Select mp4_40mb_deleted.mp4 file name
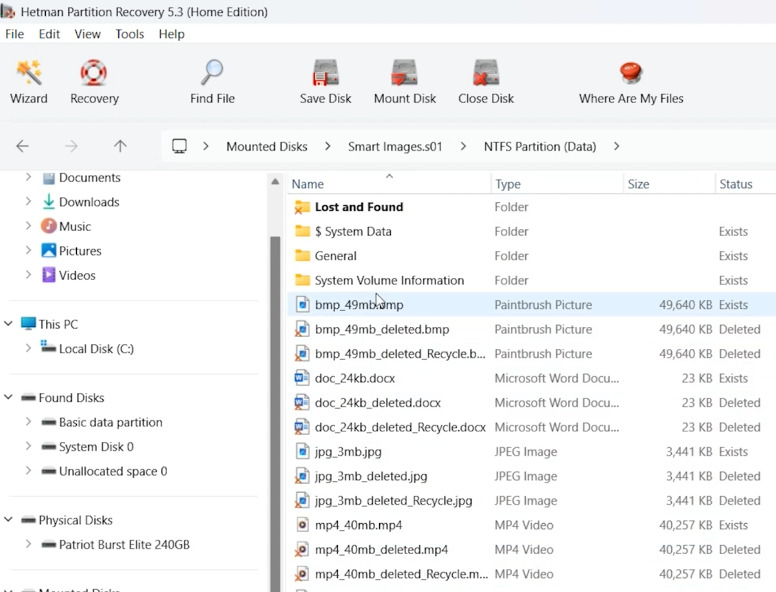Viewport: 776px width, 592px height. [381, 549]
